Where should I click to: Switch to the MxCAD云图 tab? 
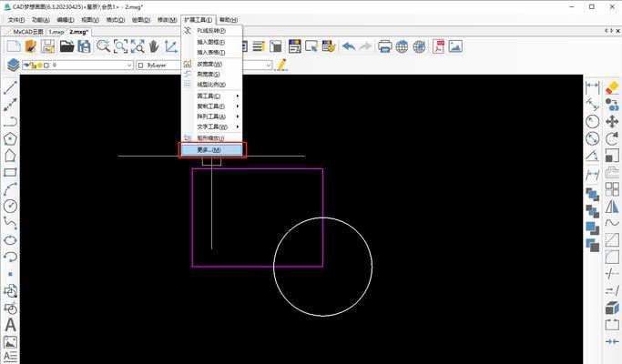tap(27, 32)
